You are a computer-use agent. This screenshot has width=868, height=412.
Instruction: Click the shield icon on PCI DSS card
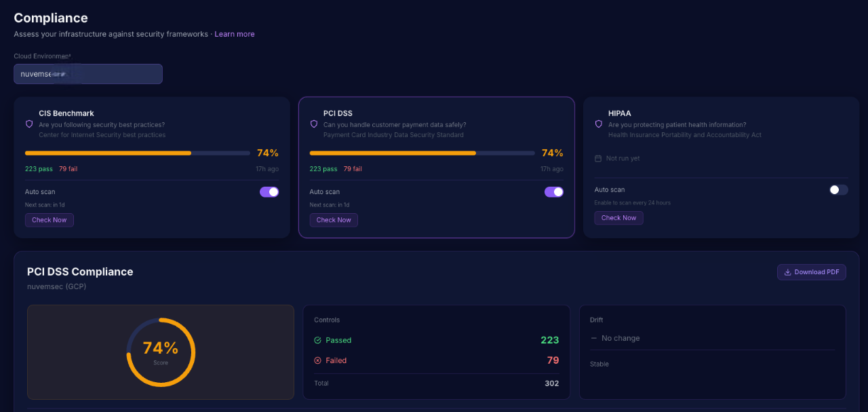313,124
